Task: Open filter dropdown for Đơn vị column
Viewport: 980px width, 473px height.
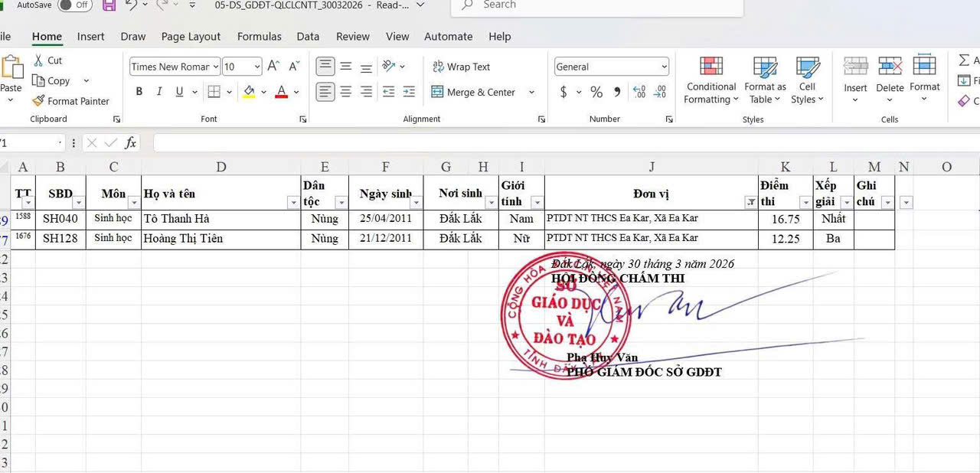Action: tap(750, 202)
